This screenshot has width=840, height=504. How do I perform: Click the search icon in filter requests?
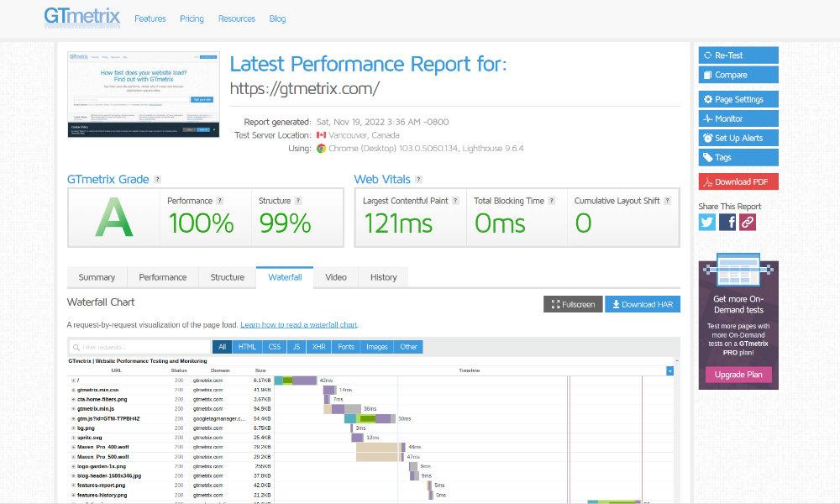[x=76, y=348]
